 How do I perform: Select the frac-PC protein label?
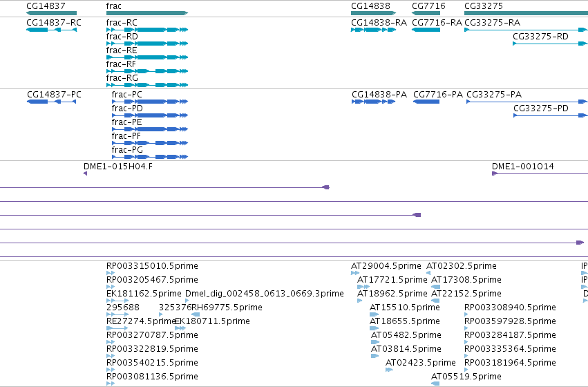pos(126,95)
